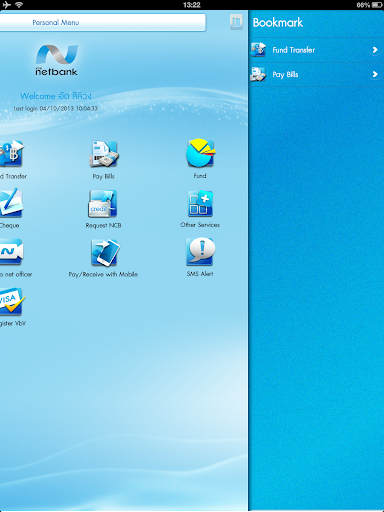The width and height of the screenshot is (384, 512).
Task: Tap the Pay Bills bookmark thumbnail icon
Action: (258, 74)
